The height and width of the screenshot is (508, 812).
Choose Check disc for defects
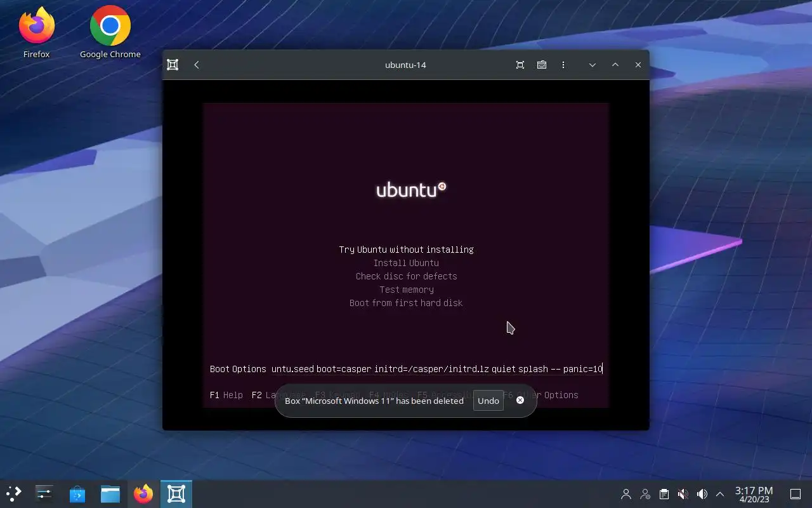coord(406,276)
